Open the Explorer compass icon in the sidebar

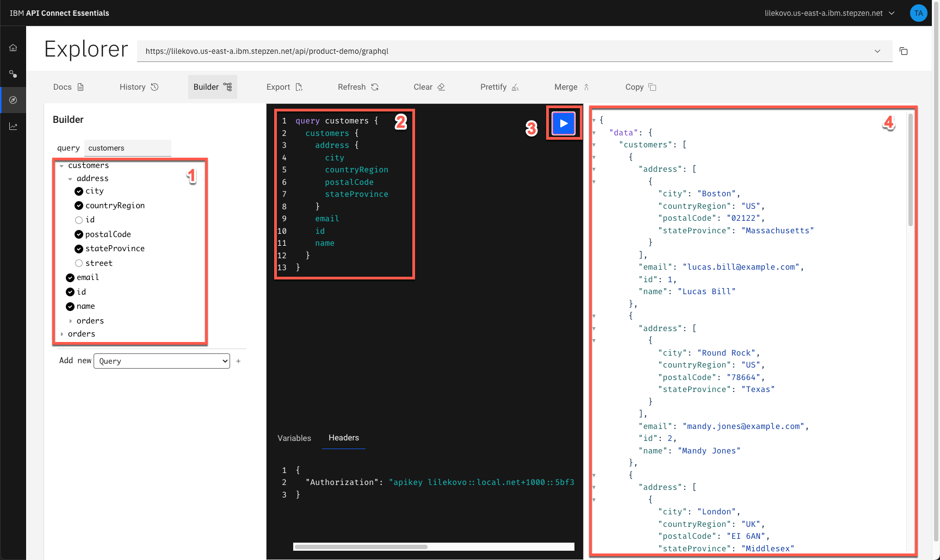tap(13, 99)
